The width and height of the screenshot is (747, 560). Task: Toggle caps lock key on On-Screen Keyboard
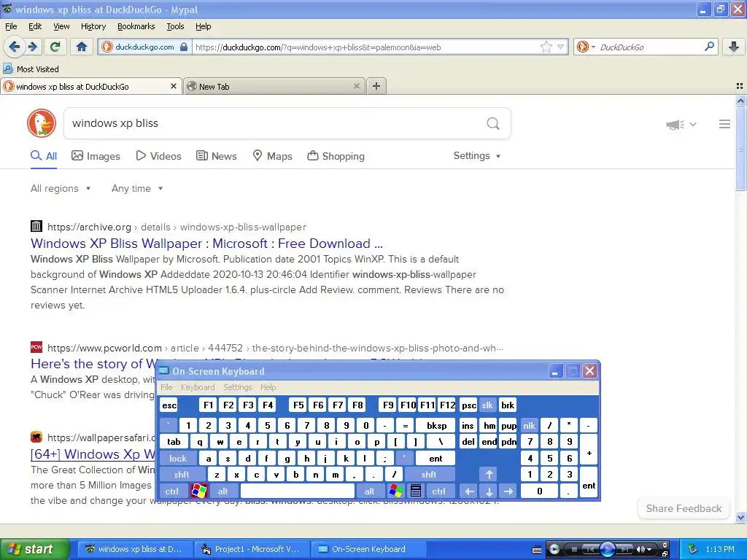tap(178, 458)
